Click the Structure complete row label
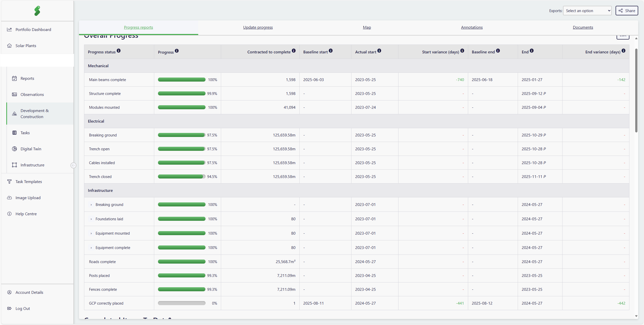 [x=105, y=93]
